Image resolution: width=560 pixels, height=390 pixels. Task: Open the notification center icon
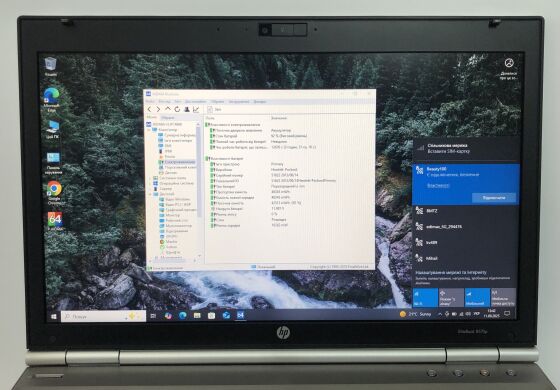(x=507, y=314)
